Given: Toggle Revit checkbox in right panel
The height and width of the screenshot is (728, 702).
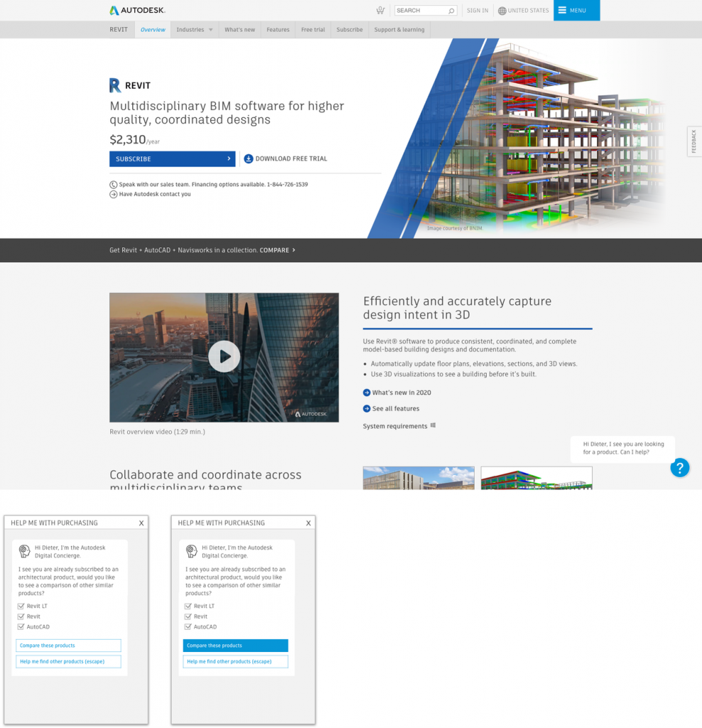Looking at the screenshot, I should click(188, 616).
